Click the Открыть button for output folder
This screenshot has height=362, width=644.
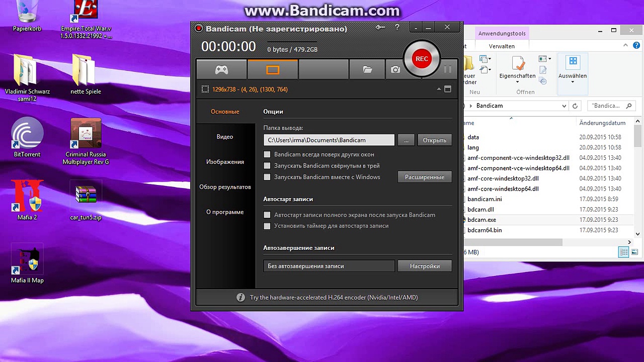click(434, 140)
